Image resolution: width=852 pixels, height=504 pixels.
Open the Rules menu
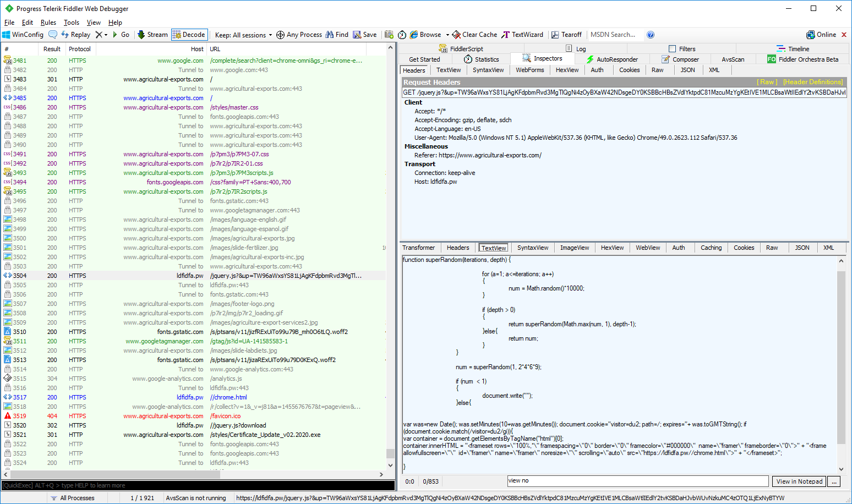[x=48, y=23]
